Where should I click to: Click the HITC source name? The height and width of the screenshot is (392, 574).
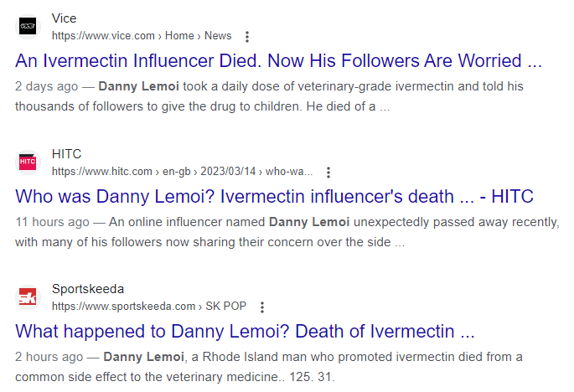(66, 154)
